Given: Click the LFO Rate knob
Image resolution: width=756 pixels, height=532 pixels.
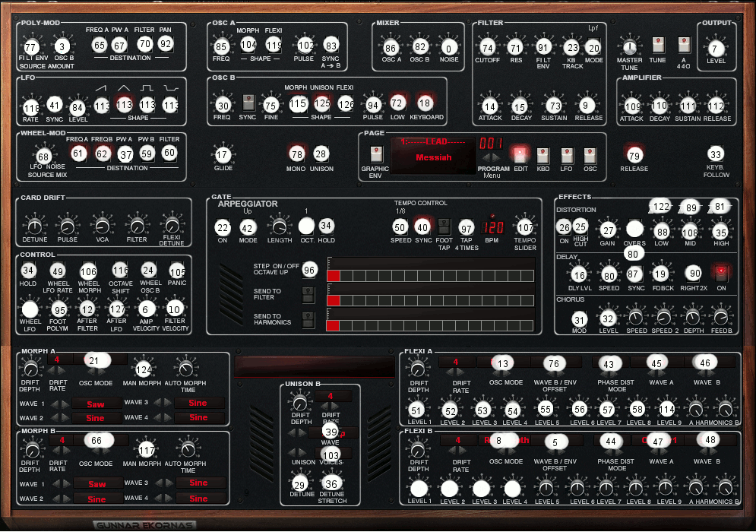Looking at the screenshot, I should pos(31,107).
